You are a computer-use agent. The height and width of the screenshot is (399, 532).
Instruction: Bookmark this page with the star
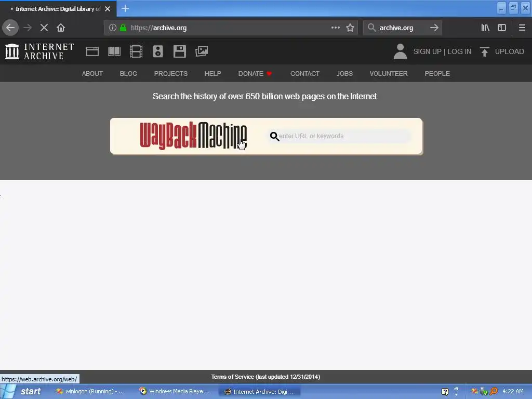point(350,28)
